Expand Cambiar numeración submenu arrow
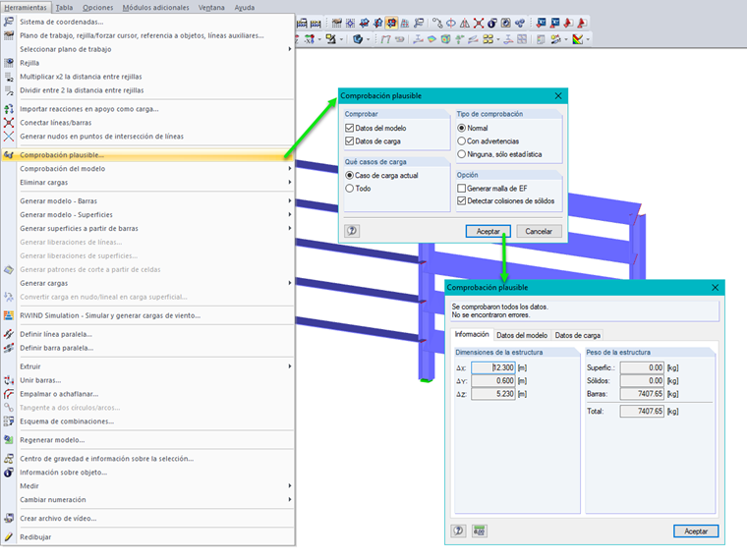747x560 pixels. pyautogui.click(x=290, y=500)
